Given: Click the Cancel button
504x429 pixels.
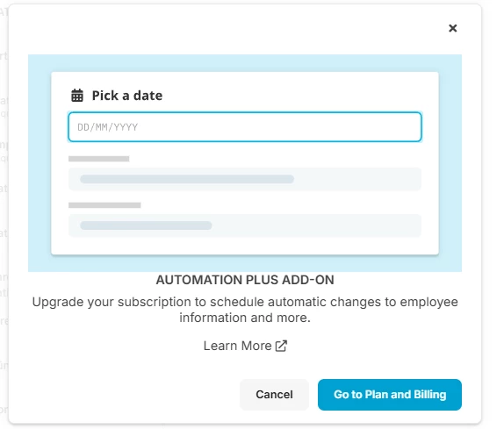Looking at the screenshot, I should click(x=274, y=394).
